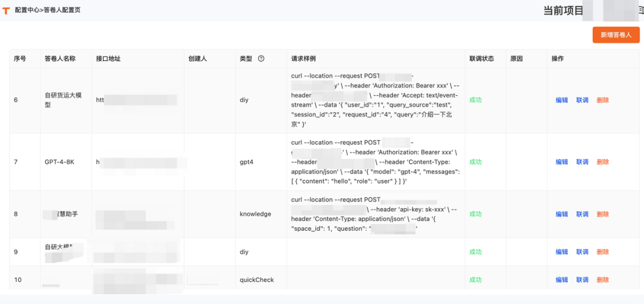This screenshot has width=644, height=304.
Task: Run 联调 for GPT-4-8K
Action: coord(582,162)
